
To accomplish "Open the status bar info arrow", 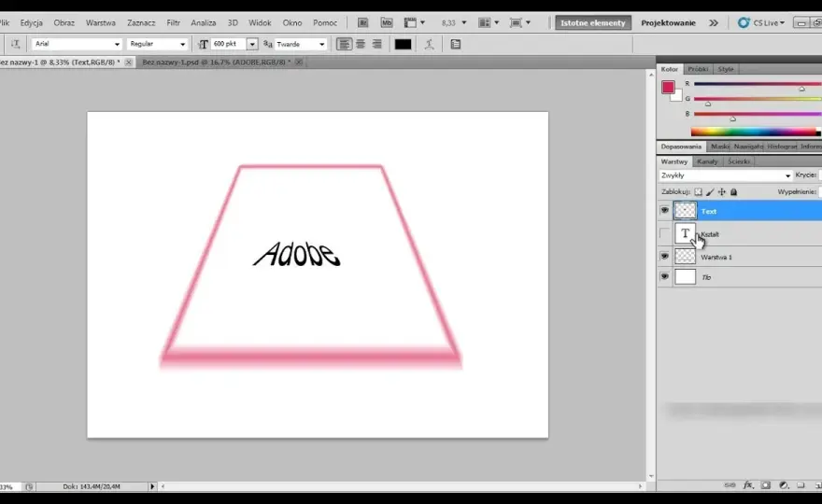I will [152, 486].
